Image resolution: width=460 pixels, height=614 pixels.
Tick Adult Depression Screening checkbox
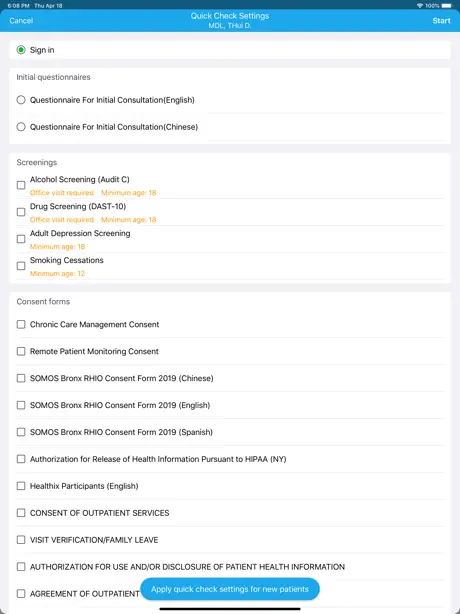pos(21,239)
